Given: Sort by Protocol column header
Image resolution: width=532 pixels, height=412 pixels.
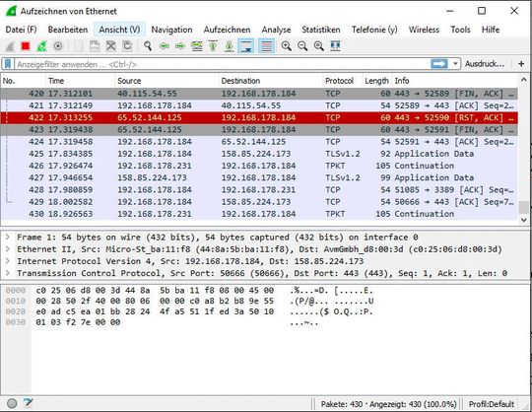Looking at the screenshot, I should (x=343, y=81).
